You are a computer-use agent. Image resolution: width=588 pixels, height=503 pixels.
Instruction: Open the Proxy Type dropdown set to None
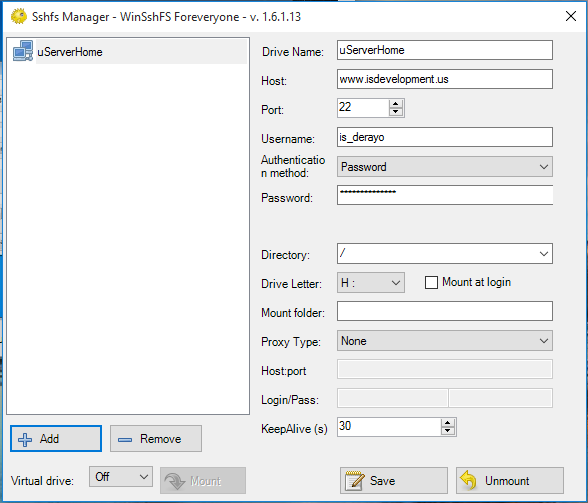(x=444, y=341)
